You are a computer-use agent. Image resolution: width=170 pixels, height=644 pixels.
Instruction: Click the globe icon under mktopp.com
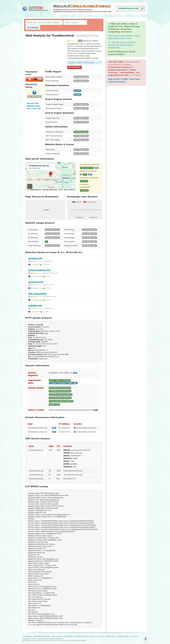click(x=29, y=308)
